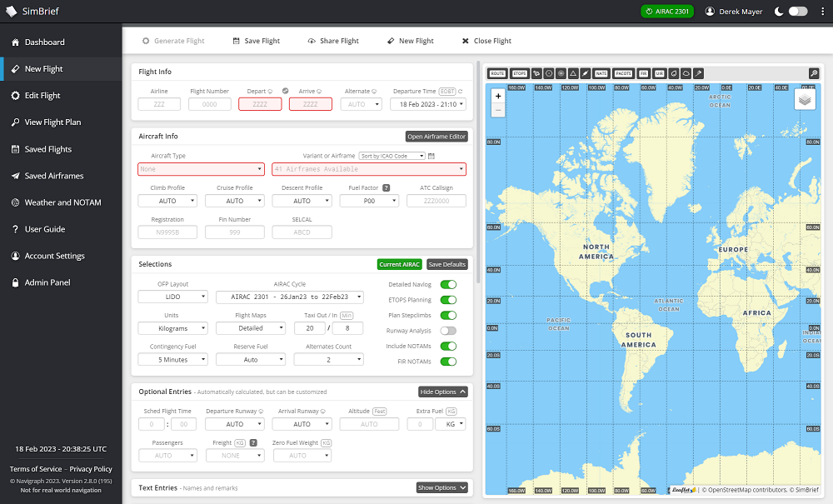This screenshot has height=504, width=833.
Task: Click the magnifier icon at map toolbar right
Action: point(814,74)
